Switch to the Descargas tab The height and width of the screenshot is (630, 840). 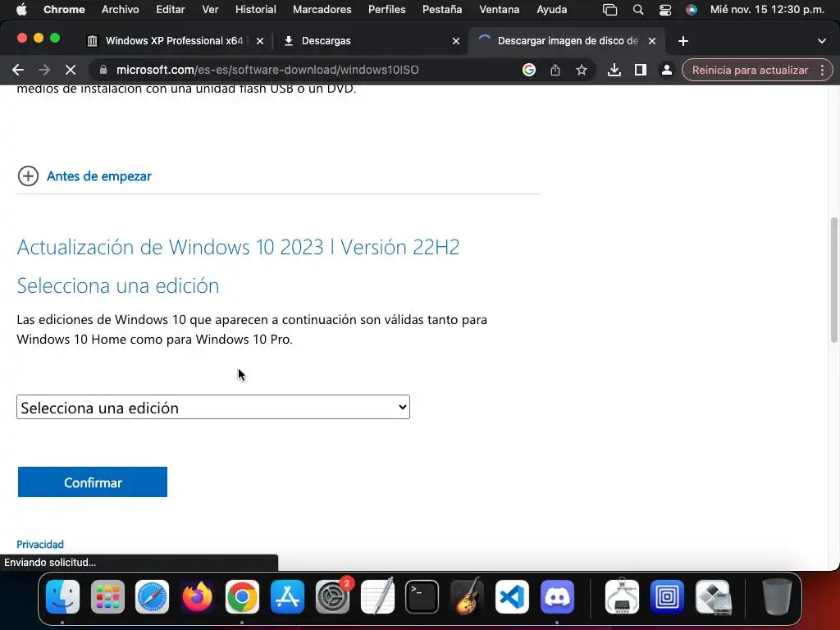pyautogui.click(x=370, y=41)
